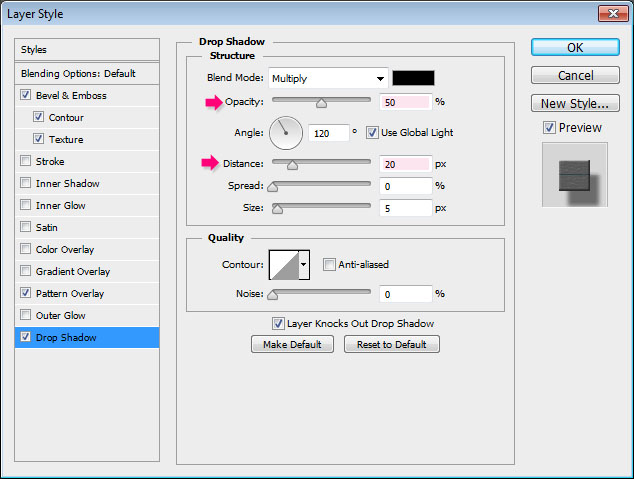Enable the Color Overlay checkbox

coord(25,249)
